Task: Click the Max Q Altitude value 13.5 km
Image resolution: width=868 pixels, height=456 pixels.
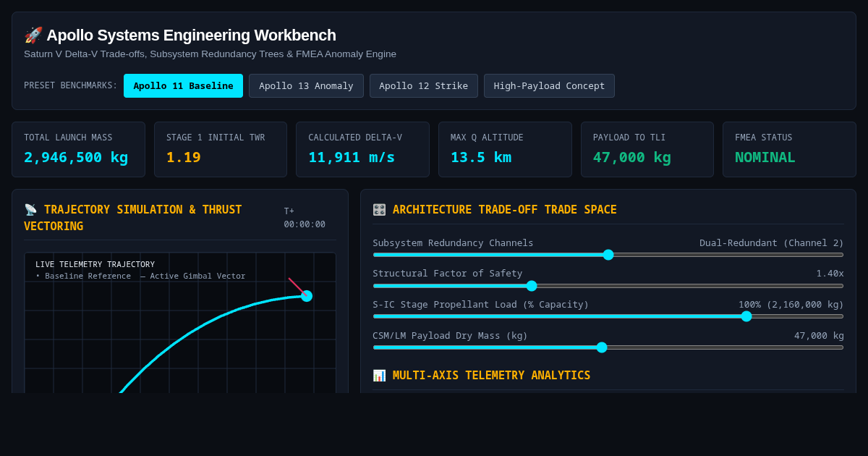Action: point(481,157)
